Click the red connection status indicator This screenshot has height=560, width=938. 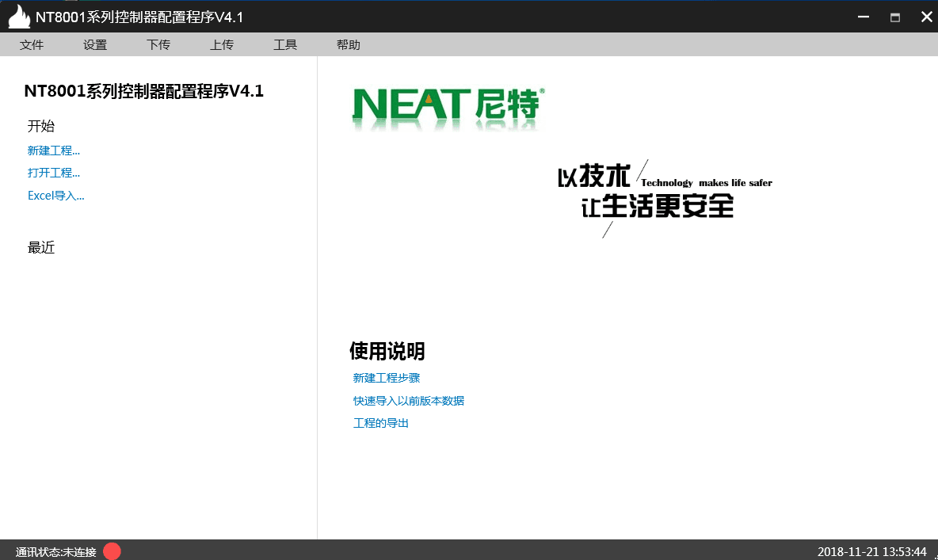tap(112, 551)
